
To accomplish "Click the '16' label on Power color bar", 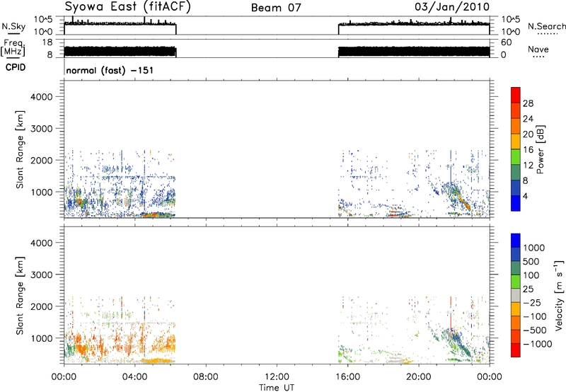I will point(528,150).
